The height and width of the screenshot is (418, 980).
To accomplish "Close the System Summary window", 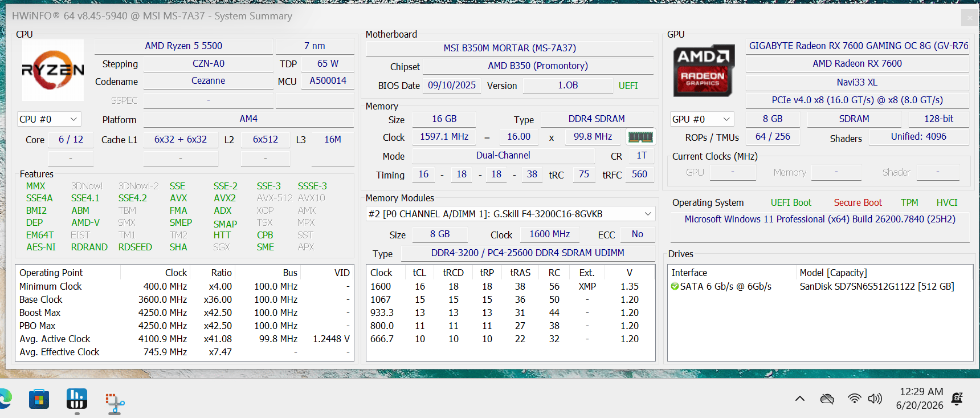I will pos(970,18).
